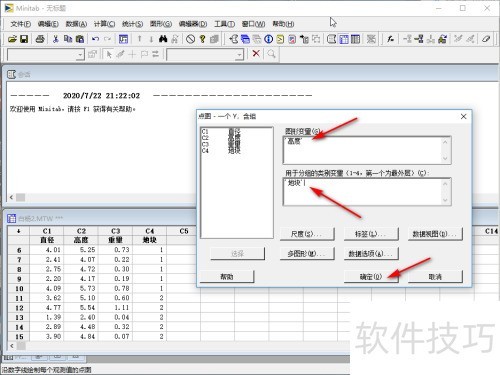The height and width of the screenshot is (375, 500).
Task: Undo the last action
Action: (x=96, y=39)
